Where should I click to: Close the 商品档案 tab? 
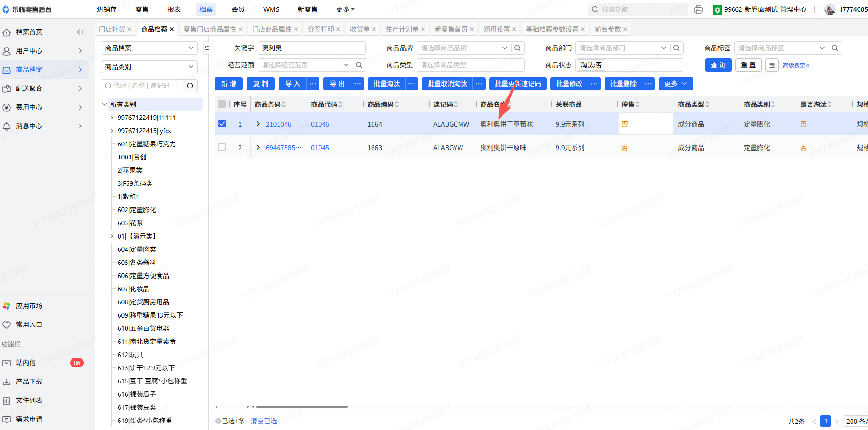click(172, 29)
